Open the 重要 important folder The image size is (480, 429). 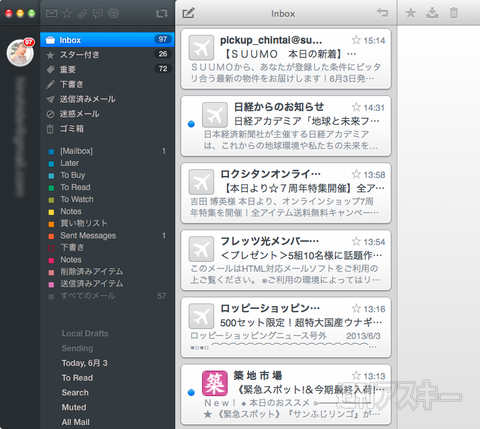click(x=107, y=69)
